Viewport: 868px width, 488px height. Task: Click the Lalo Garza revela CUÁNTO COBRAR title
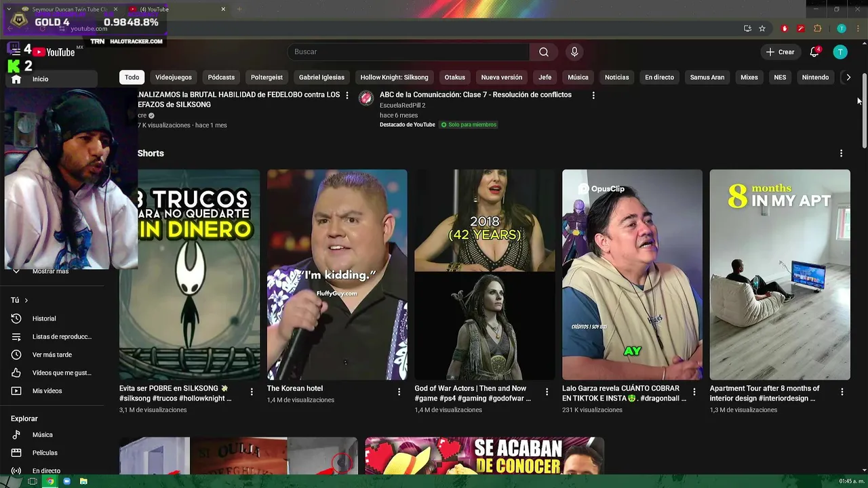click(x=624, y=393)
